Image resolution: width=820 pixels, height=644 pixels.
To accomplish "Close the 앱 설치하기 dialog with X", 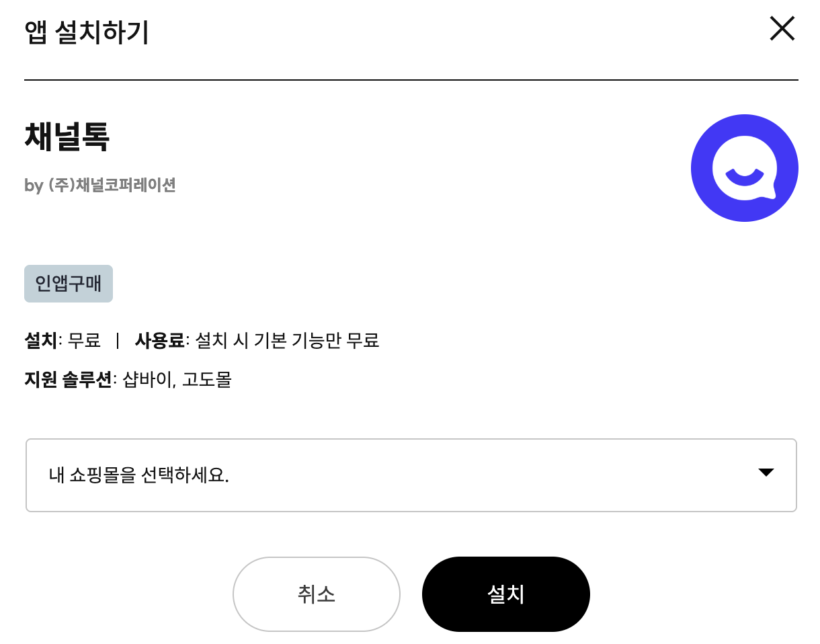I will (782, 29).
